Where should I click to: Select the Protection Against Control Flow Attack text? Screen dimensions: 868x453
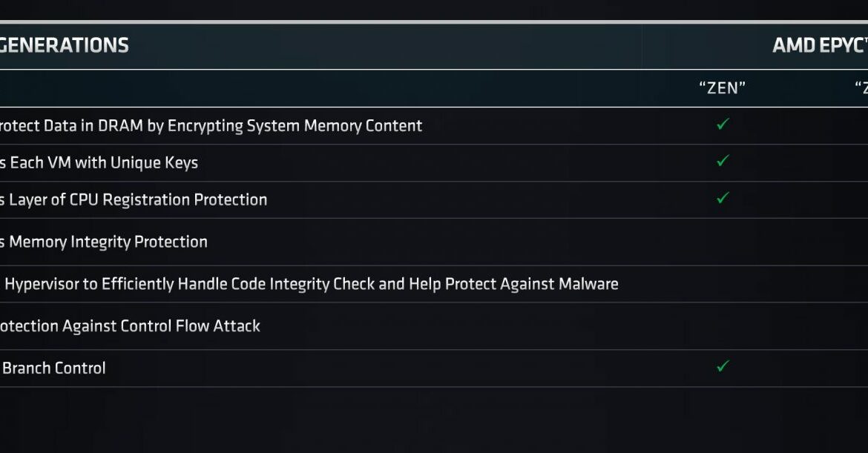click(x=130, y=325)
